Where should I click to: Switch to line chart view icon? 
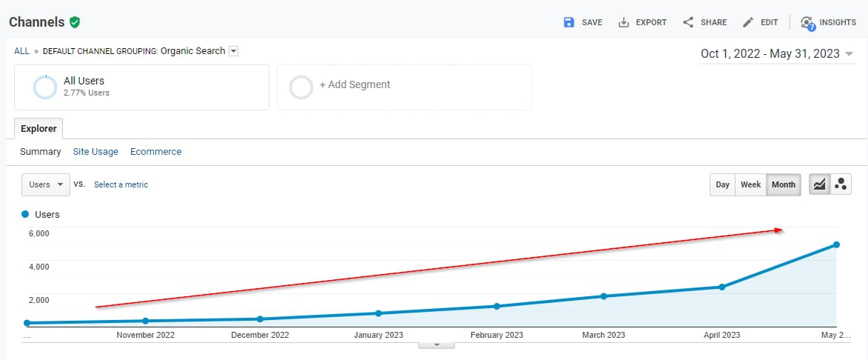click(x=819, y=184)
